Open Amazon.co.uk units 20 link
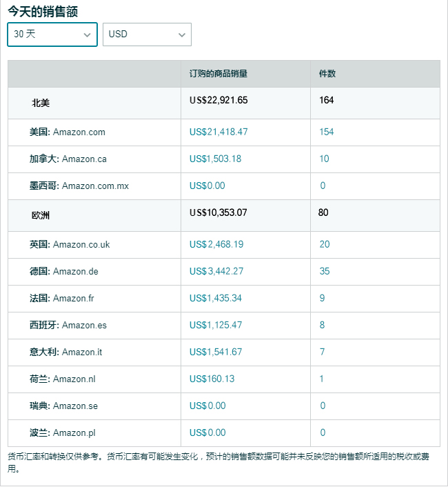448x487 pixels. [325, 244]
